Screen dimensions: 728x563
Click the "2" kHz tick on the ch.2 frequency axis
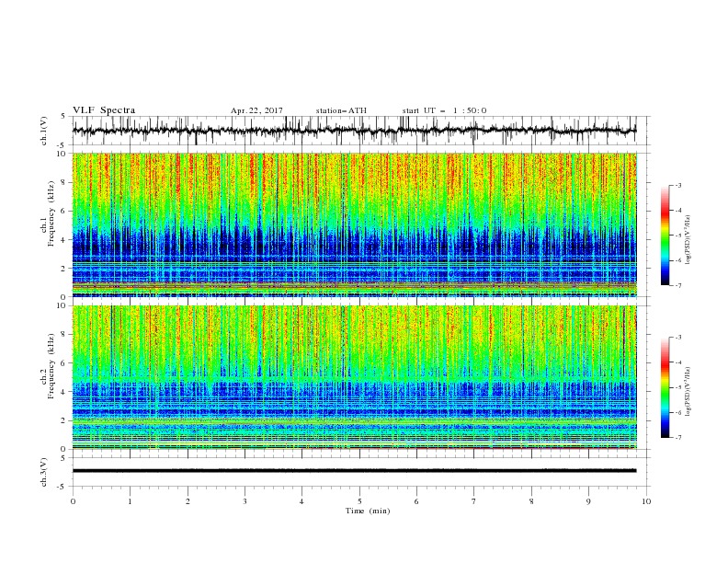pyautogui.click(x=64, y=420)
